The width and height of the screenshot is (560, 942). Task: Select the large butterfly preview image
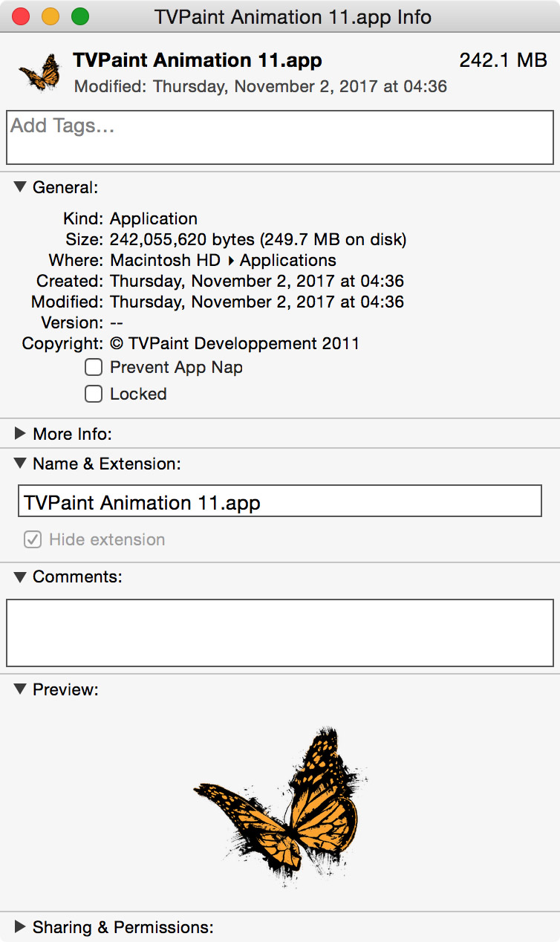point(280,807)
